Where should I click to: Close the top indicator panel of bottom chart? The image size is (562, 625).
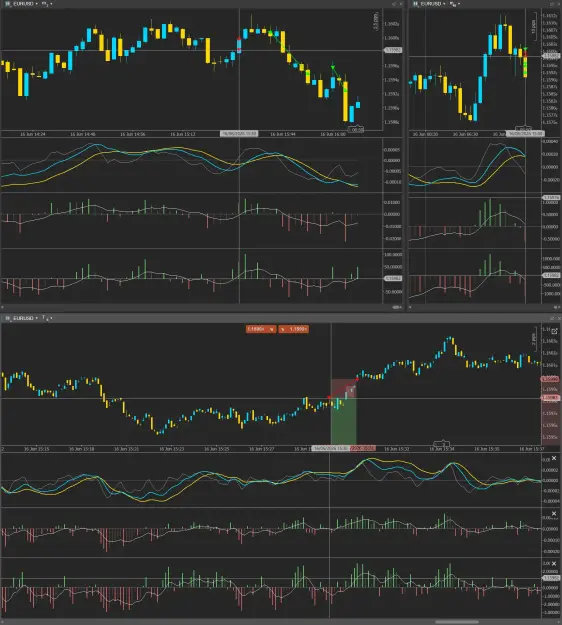point(554,458)
